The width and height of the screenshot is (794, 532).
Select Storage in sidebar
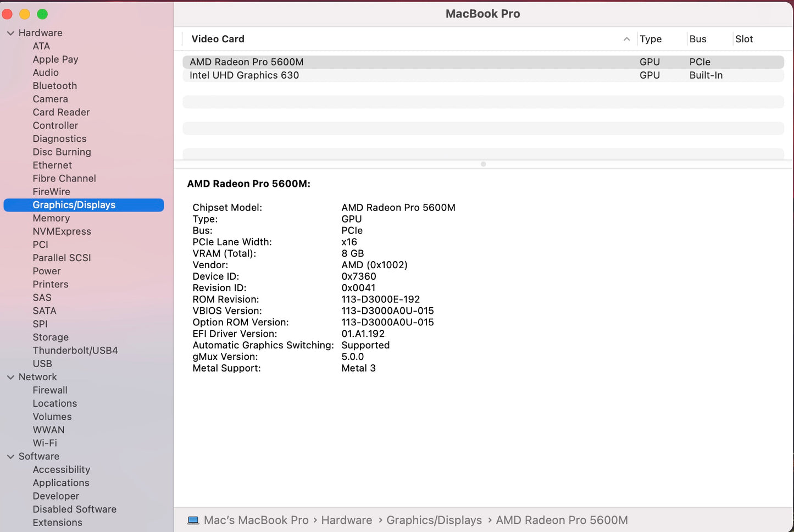pyautogui.click(x=51, y=337)
